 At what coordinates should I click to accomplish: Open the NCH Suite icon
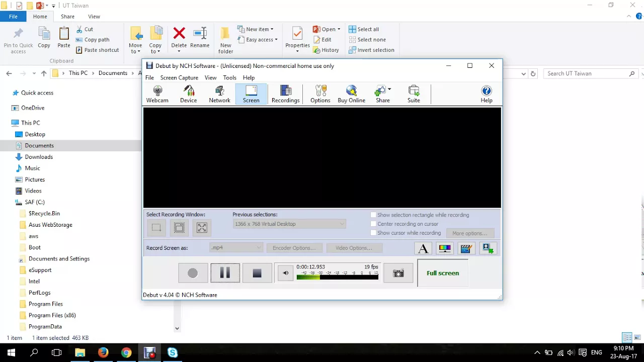pos(414,94)
